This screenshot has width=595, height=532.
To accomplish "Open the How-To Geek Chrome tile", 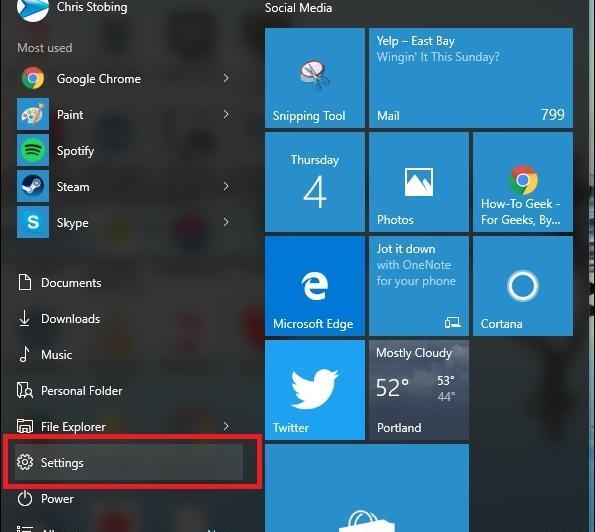I will [523, 182].
